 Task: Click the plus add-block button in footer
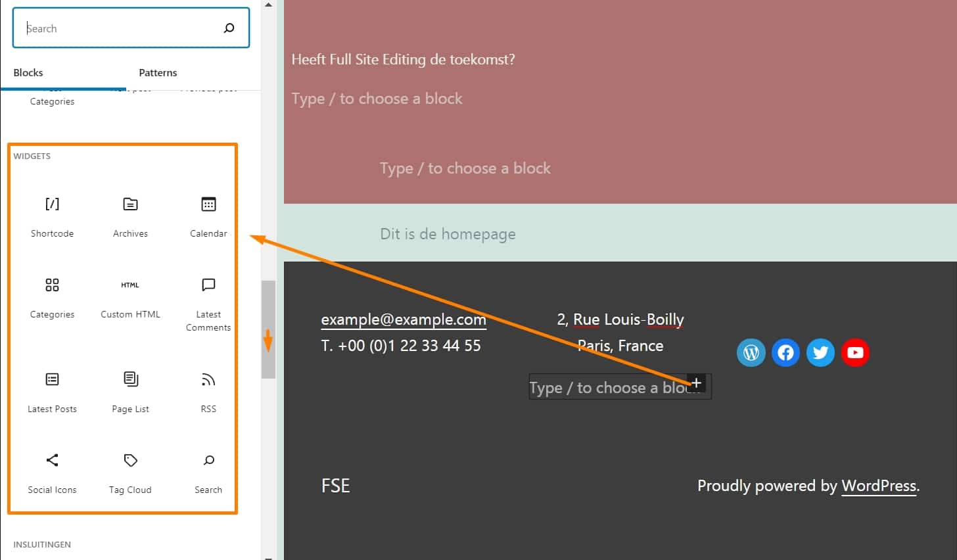(697, 383)
